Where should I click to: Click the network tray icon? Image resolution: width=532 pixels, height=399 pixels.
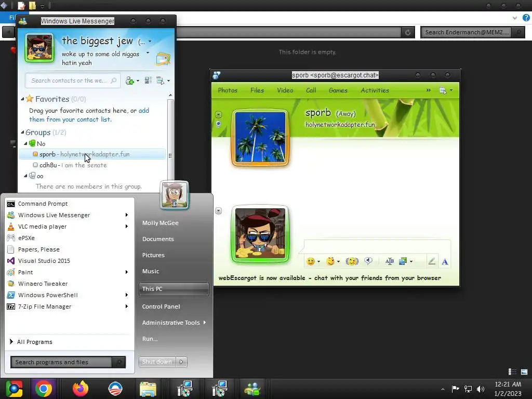[x=468, y=389]
